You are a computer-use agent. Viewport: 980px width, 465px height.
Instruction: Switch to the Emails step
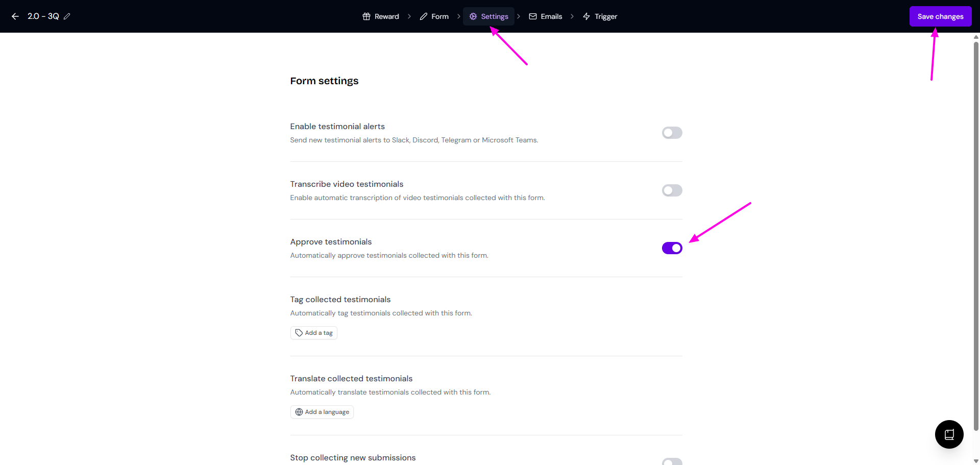546,16
